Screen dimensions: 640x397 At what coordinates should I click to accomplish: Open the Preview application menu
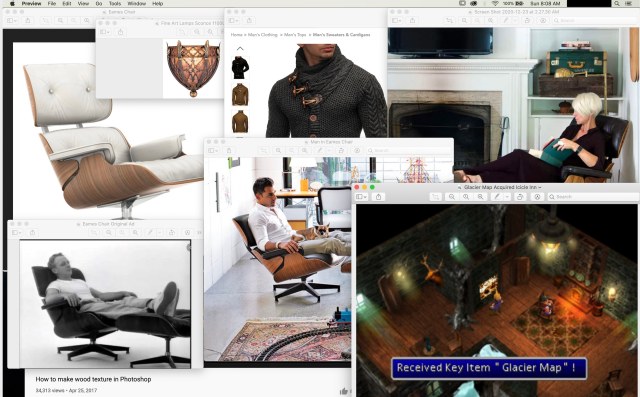pyautogui.click(x=31, y=3)
